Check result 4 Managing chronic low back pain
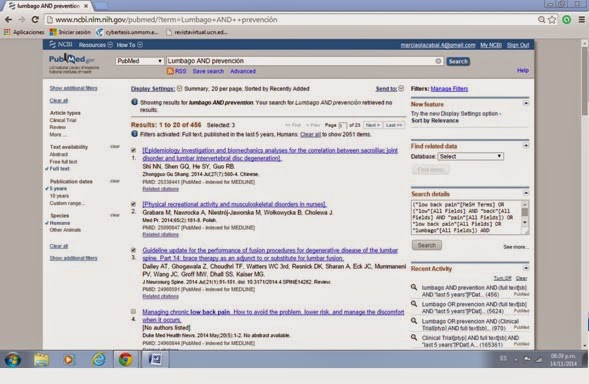This screenshot has width=589, height=384. click(133, 311)
